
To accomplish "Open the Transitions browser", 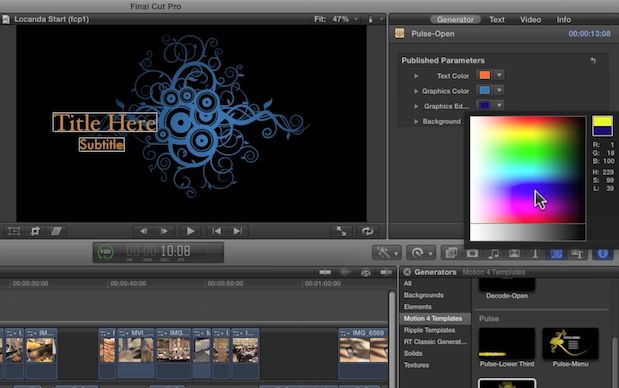I will pos(514,253).
